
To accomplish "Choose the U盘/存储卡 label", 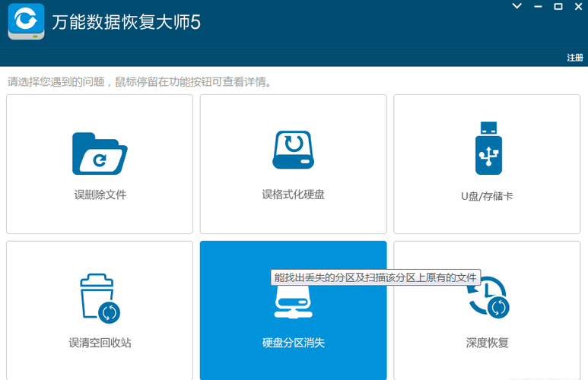I will click(487, 196).
